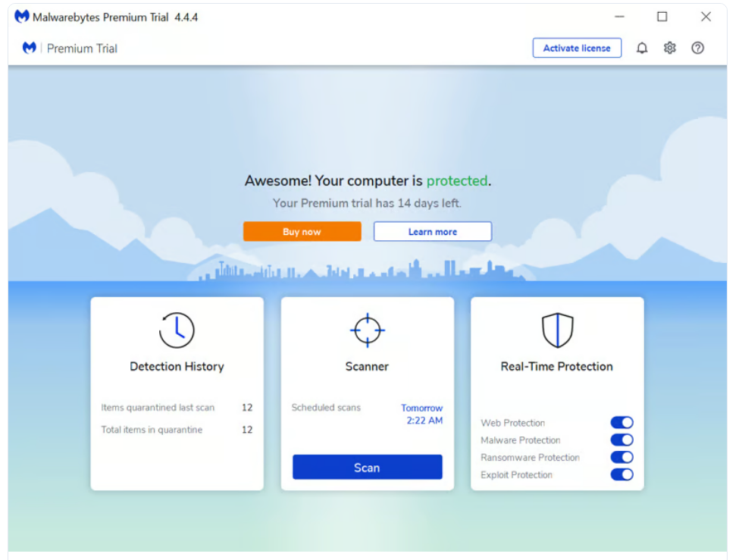Click the Scanner crosshair icon
Viewport: 745px width, 560px height.
tap(367, 330)
